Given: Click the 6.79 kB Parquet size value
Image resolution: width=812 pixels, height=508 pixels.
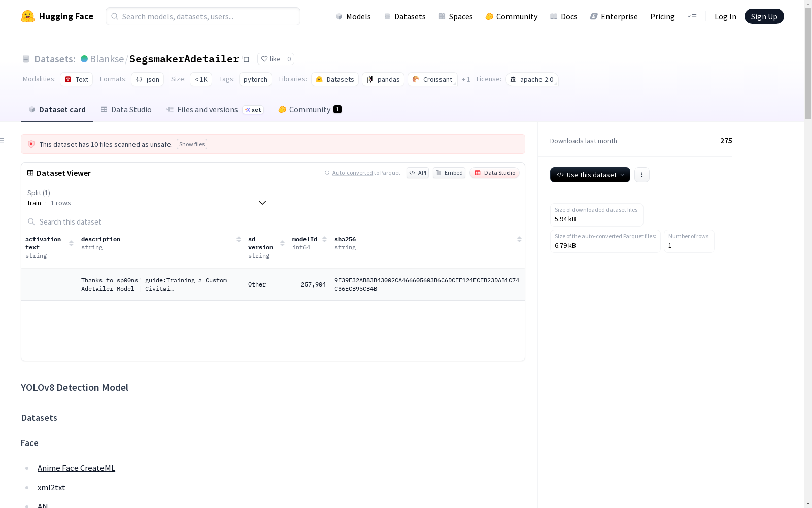Looking at the screenshot, I should coord(565,245).
